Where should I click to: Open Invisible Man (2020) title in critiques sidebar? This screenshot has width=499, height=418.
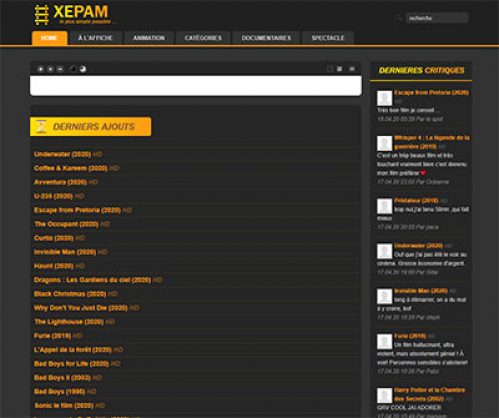421,291
